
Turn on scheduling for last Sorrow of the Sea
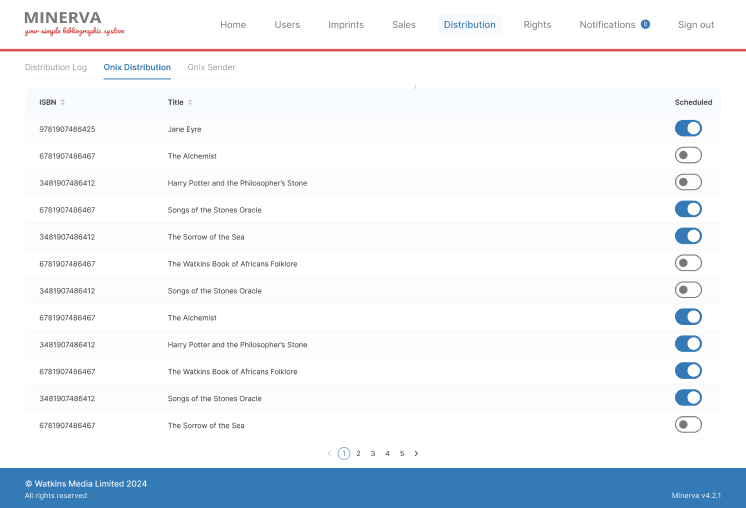(688, 425)
